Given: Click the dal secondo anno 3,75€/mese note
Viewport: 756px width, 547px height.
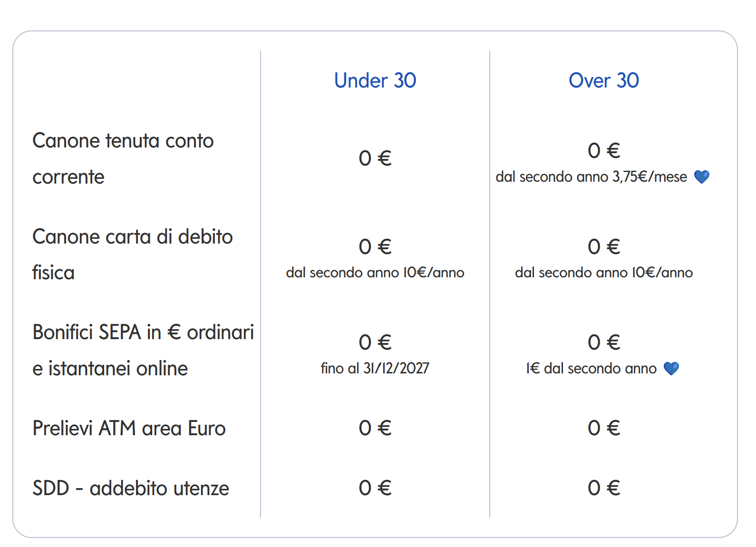Looking at the screenshot, I should pyautogui.click(x=591, y=177).
